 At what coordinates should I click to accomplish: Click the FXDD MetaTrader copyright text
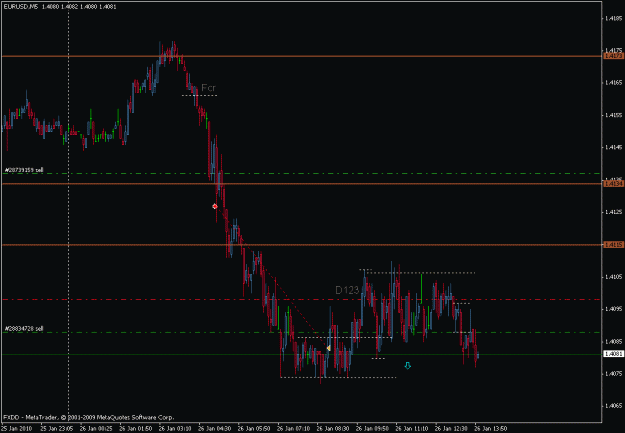coord(88,417)
